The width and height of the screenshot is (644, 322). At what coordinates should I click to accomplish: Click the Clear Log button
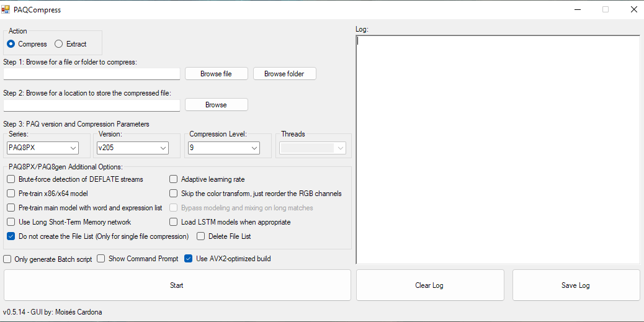coord(429,285)
